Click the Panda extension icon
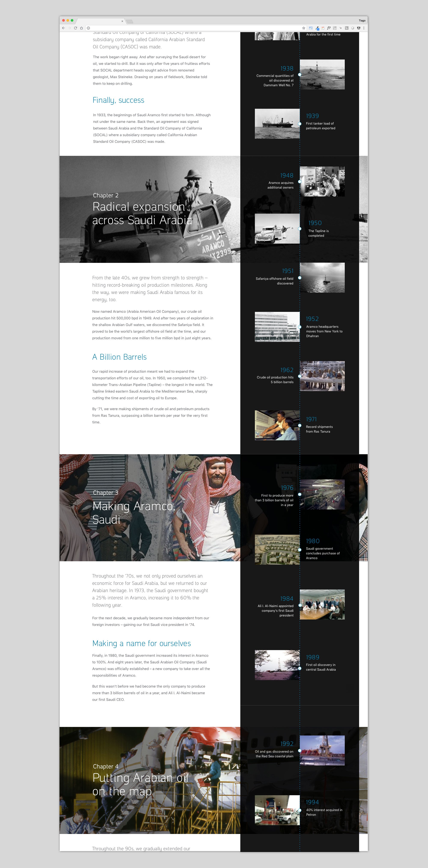The height and width of the screenshot is (868, 428). tap(359, 28)
